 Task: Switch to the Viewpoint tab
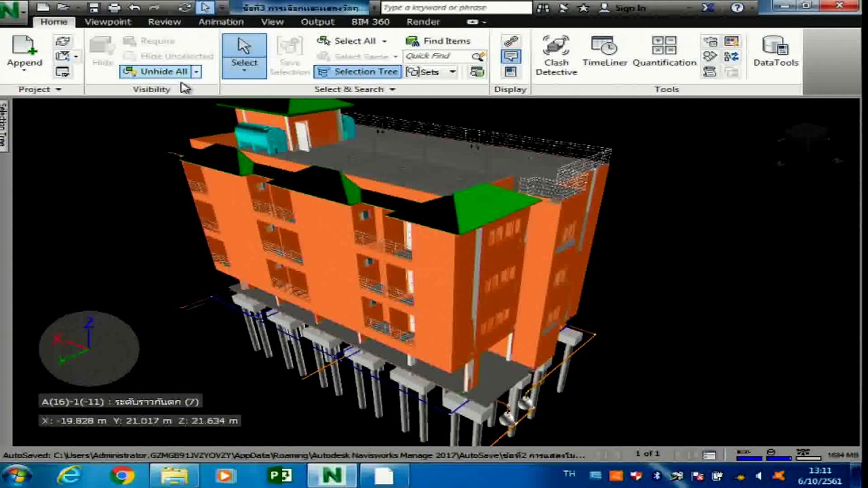pyautogui.click(x=108, y=22)
